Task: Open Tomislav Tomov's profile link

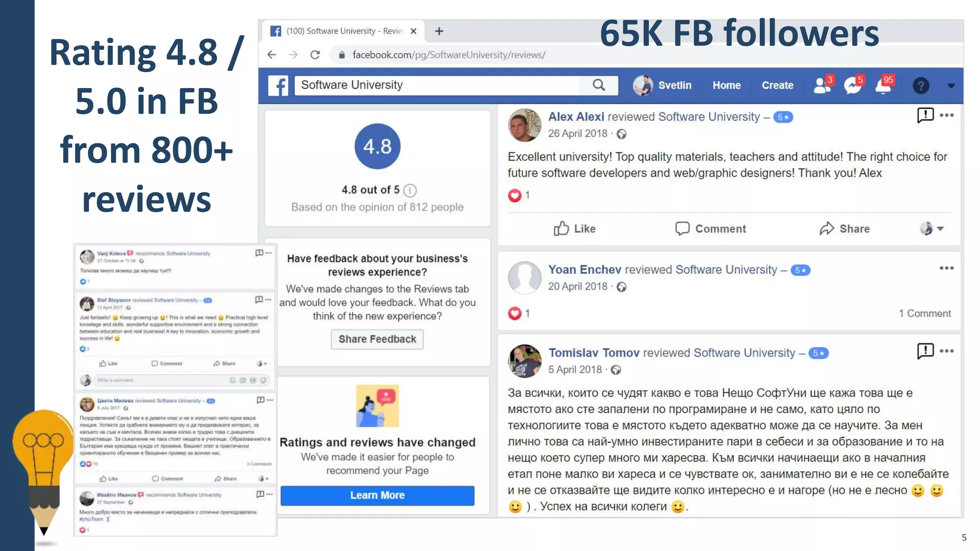Action: point(594,353)
